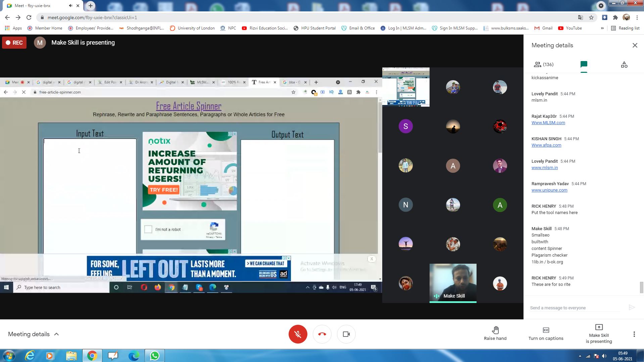Select the green A participant tile
Screen dimensions: 644x362
coord(500,205)
